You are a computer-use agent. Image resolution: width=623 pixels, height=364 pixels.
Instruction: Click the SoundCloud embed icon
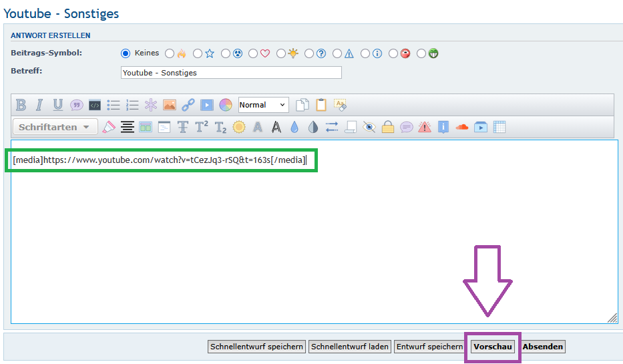pos(461,127)
